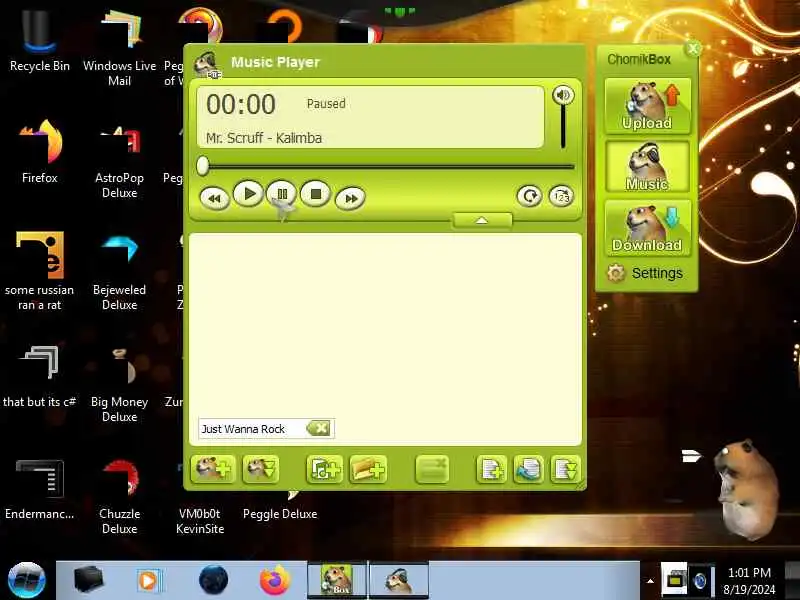Open Bejeweled Deluxe desktop icon
This screenshot has width=800, height=600.
(x=119, y=273)
